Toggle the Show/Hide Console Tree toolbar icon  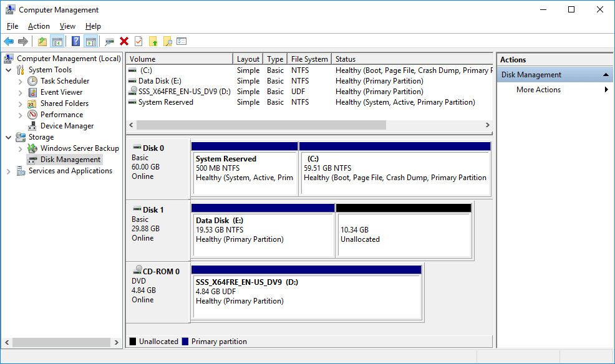[57, 41]
